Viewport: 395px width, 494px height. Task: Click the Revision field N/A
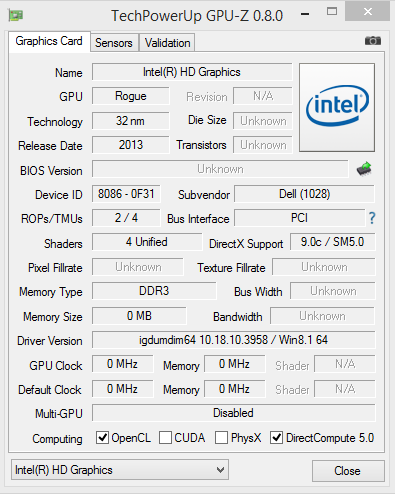(x=263, y=96)
